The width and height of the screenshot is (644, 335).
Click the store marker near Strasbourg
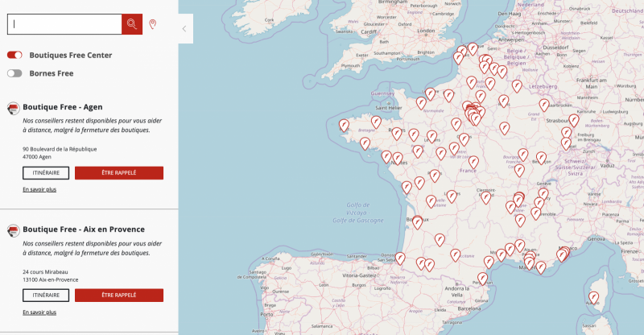[575, 120]
